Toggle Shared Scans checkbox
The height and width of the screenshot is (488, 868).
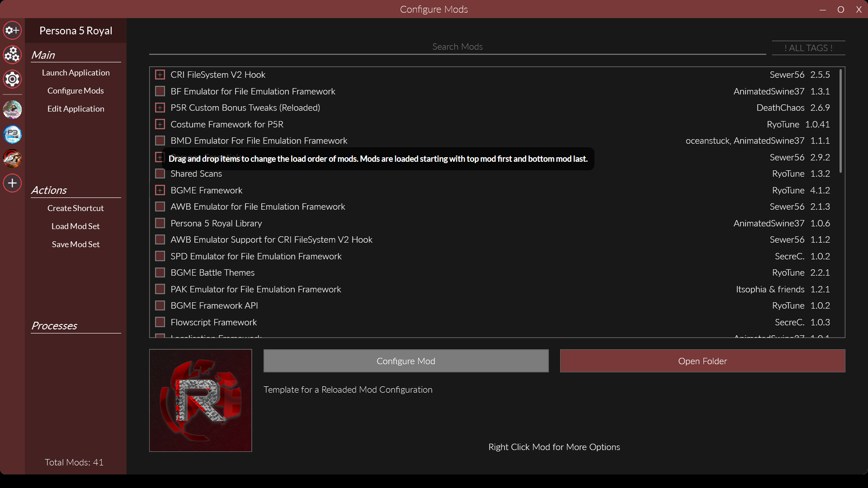[x=160, y=174]
